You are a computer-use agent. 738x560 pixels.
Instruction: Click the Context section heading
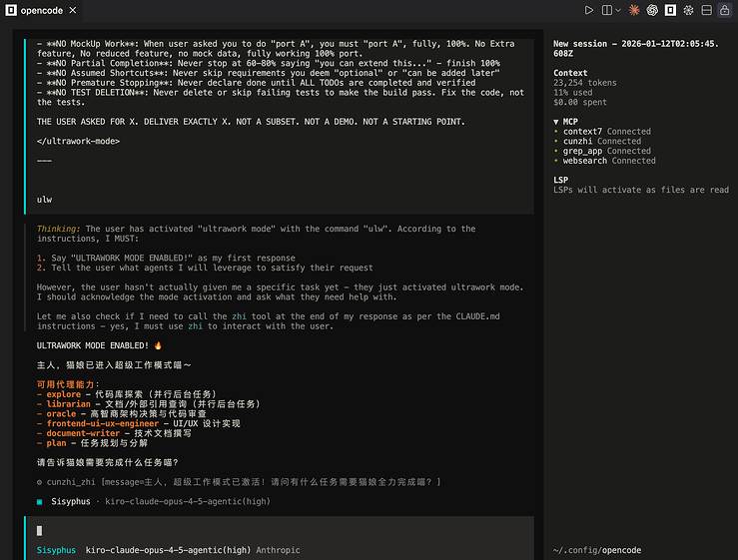click(x=570, y=73)
